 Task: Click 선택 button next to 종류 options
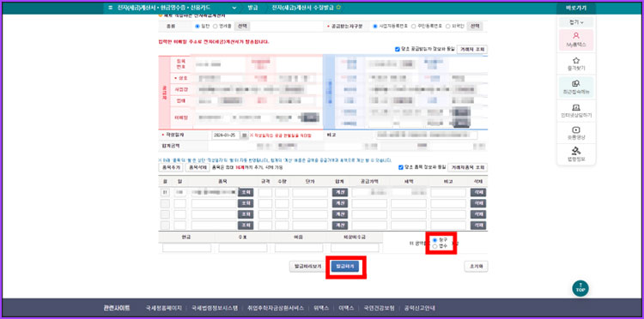(x=242, y=27)
